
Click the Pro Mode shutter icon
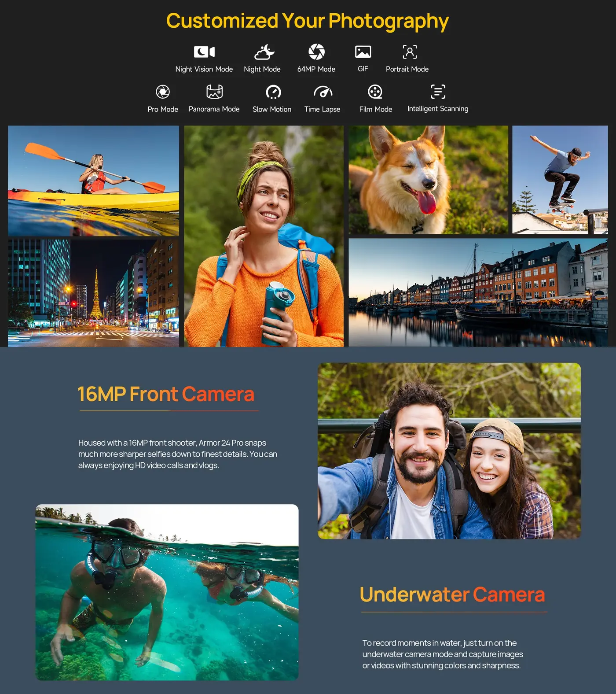[x=163, y=92]
